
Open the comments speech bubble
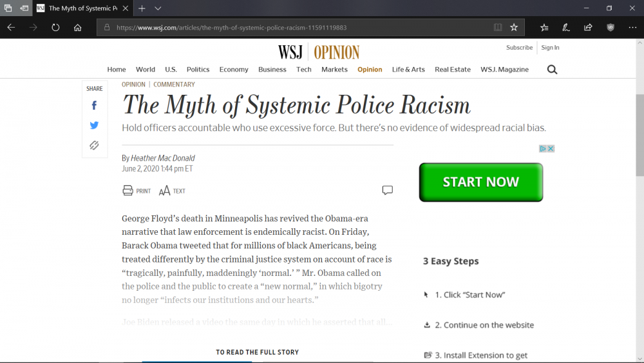[387, 190]
